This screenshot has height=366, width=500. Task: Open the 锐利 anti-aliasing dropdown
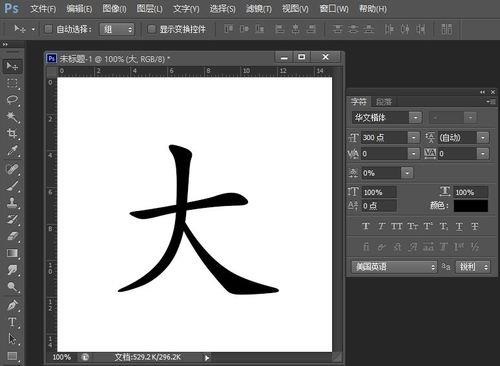pyautogui.click(x=473, y=267)
